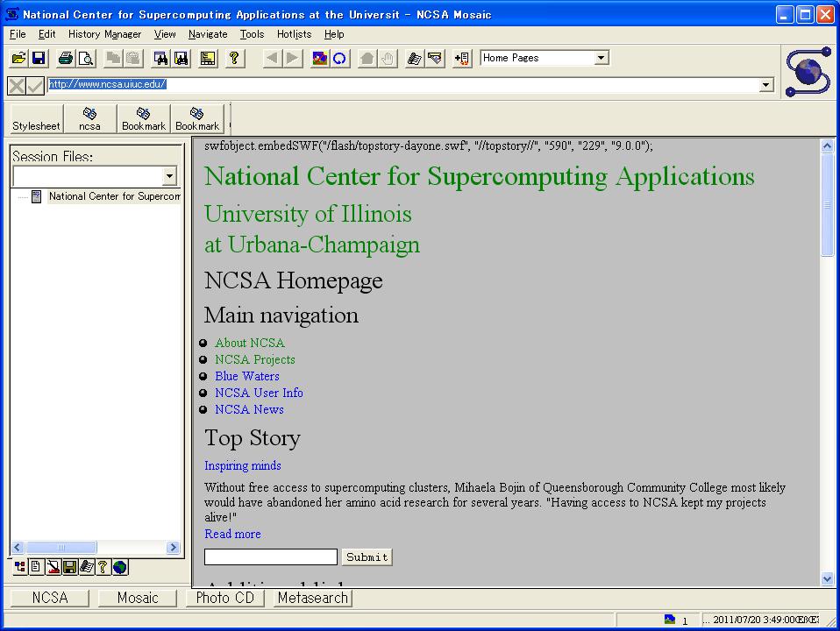Go forward with the right arrow icon
Screen dimensions: 840x631
[293, 58]
